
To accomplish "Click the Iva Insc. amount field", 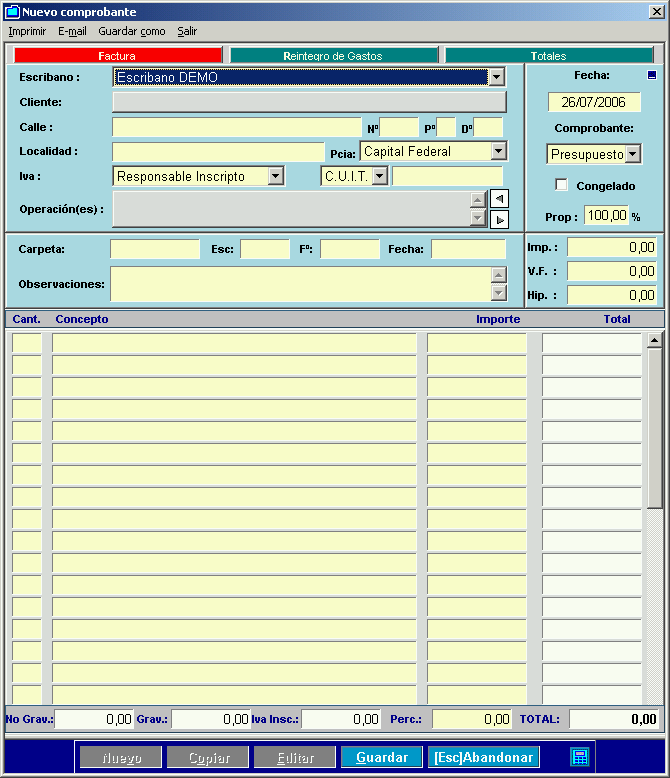I will pyautogui.click(x=341, y=719).
